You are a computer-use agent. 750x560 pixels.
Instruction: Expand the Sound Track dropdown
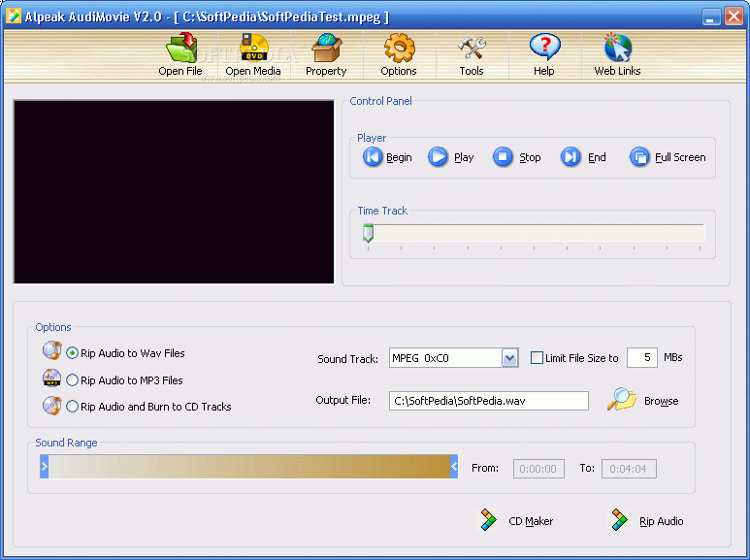click(510, 358)
